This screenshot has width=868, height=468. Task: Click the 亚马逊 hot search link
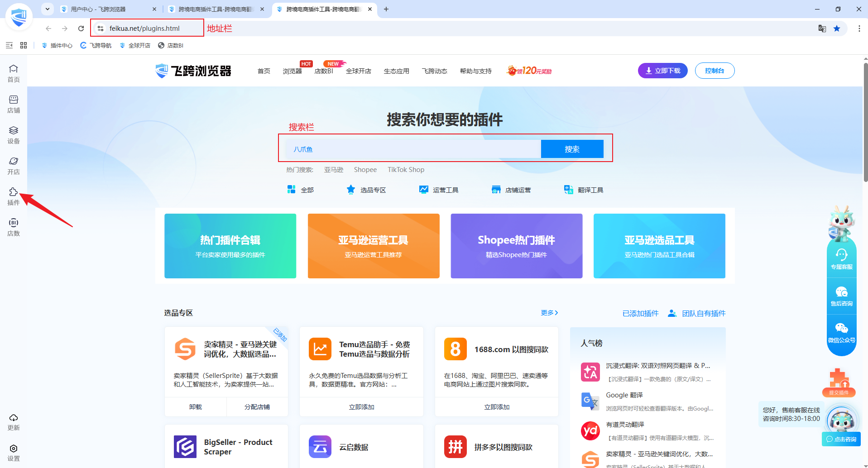334,170
